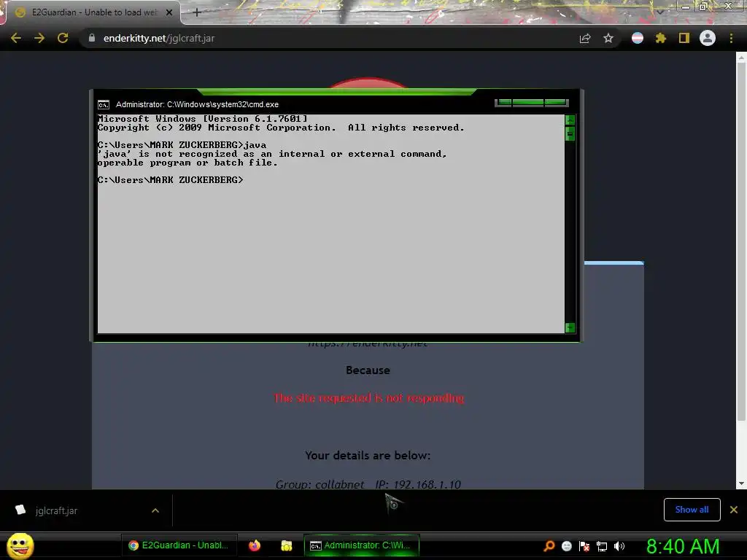
Task: Click the 'Because' heading text
Action: click(368, 370)
